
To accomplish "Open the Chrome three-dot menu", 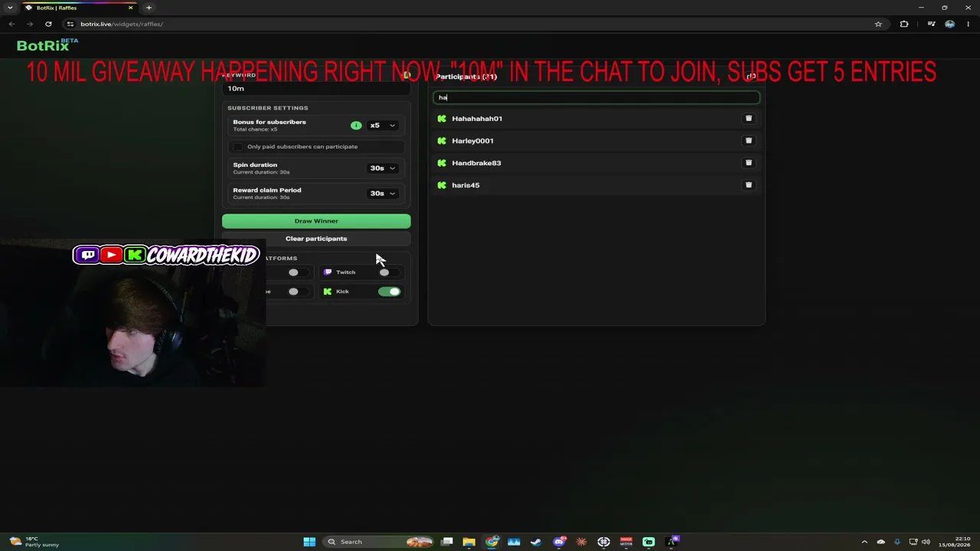I will point(968,24).
